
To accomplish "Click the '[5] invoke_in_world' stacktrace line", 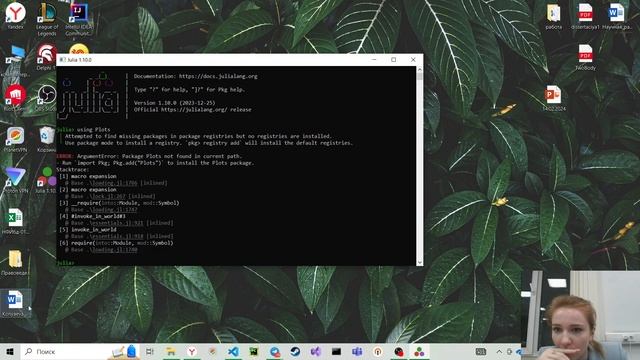I will [x=88, y=230].
